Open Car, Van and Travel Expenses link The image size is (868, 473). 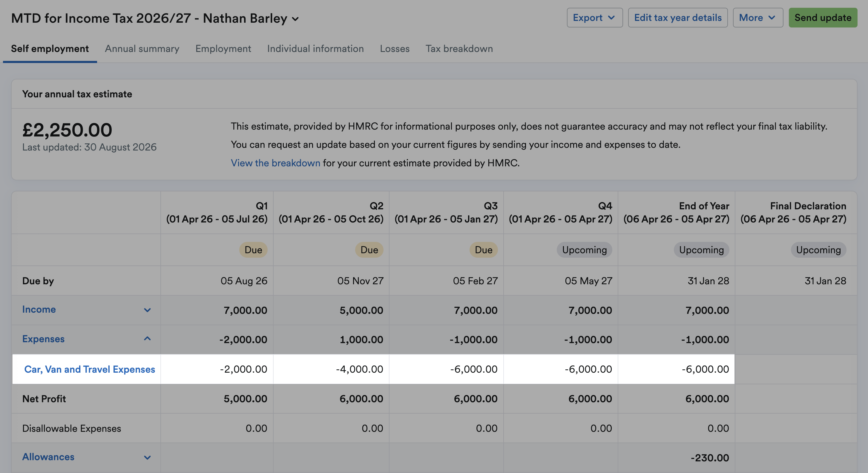coord(90,369)
